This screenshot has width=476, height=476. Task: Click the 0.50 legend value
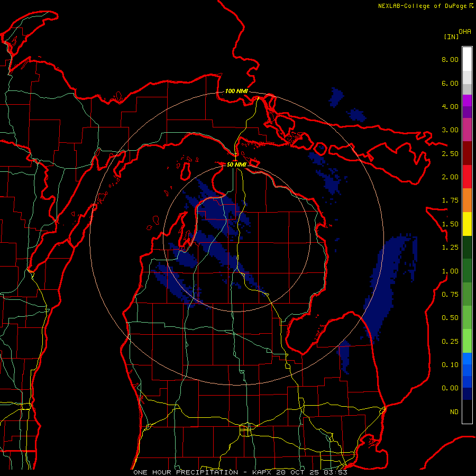tap(450, 318)
